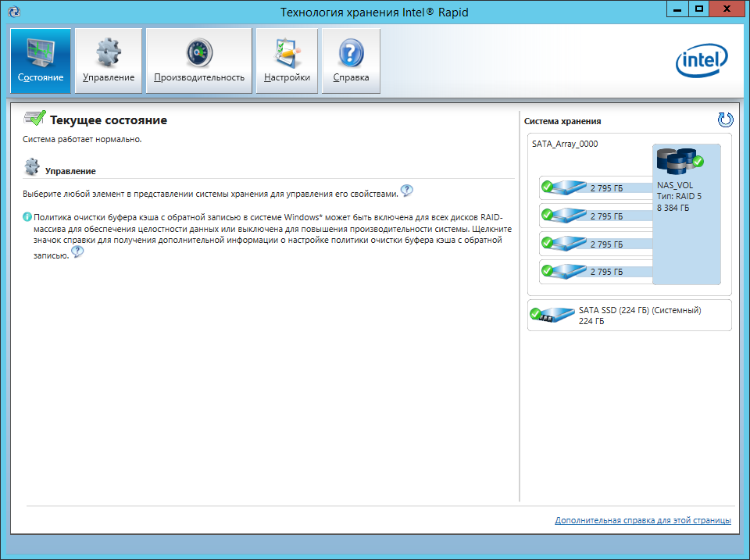The image size is (750, 560).
Task: Click the Тип: RAID 5 text
Action: 679,196
